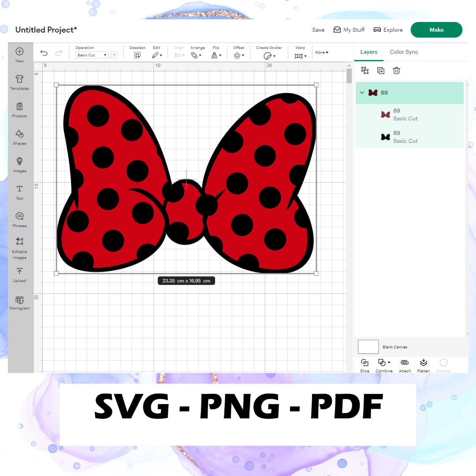476x476 pixels.
Task: Select the 89 group layer row
Action: click(409, 93)
